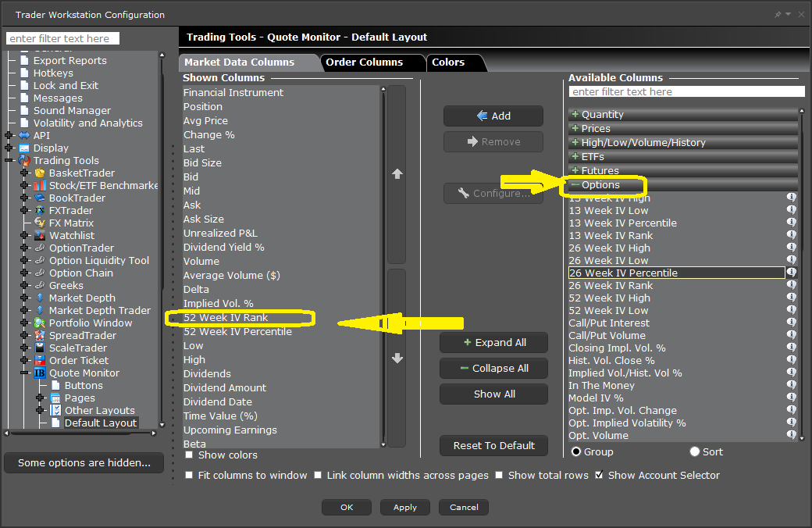Open Volatility and Analytics tree item
The image size is (812, 528).
(x=88, y=123)
